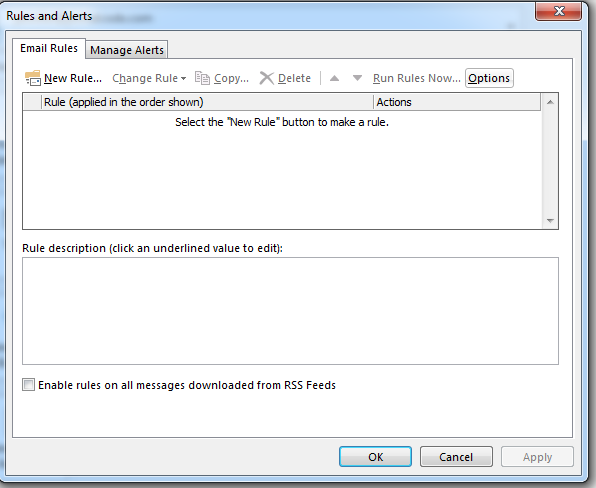Click rules list scrollbar down arrow

pyautogui.click(x=550, y=221)
